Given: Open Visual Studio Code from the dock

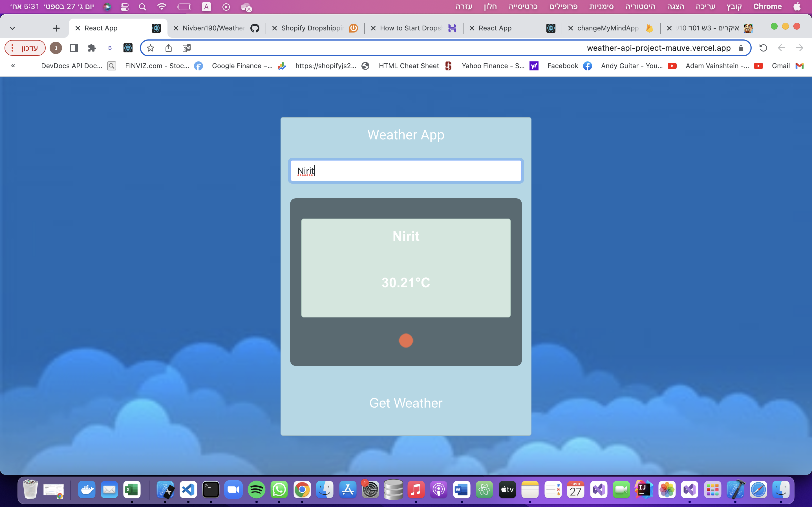Looking at the screenshot, I should 188,490.
